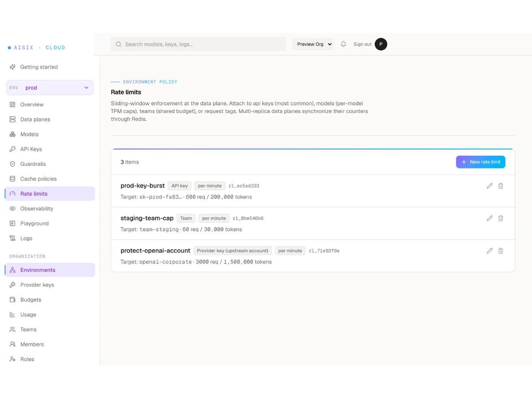532x399 pixels.
Task: Click Sign out
Action: pos(362,44)
